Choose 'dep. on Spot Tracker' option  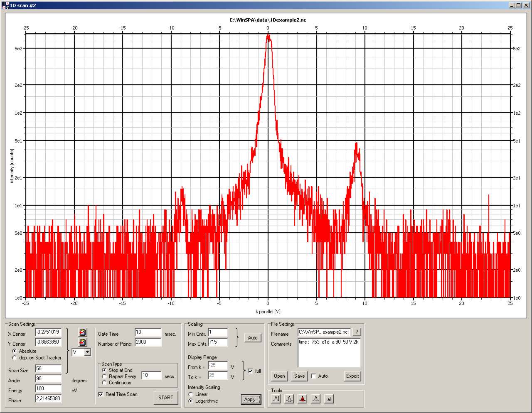click(15, 358)
